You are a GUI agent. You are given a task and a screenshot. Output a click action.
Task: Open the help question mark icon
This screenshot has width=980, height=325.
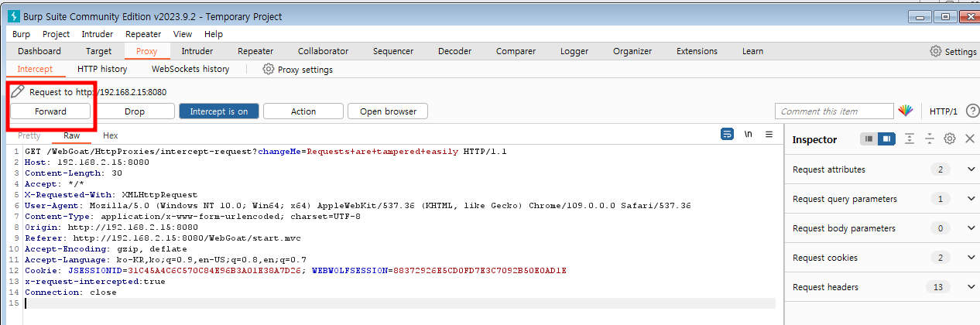[973, 111]
